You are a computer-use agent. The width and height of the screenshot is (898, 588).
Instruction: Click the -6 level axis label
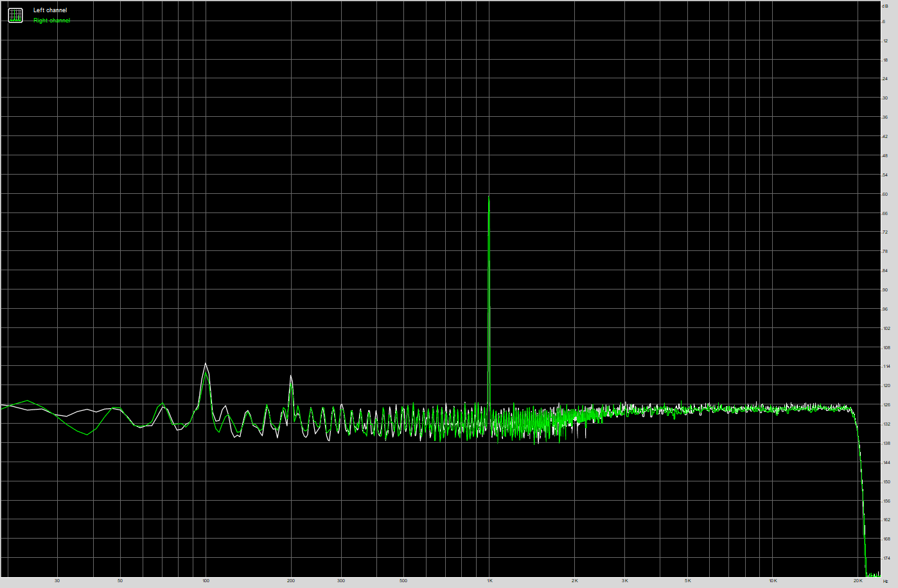(885, 22)
